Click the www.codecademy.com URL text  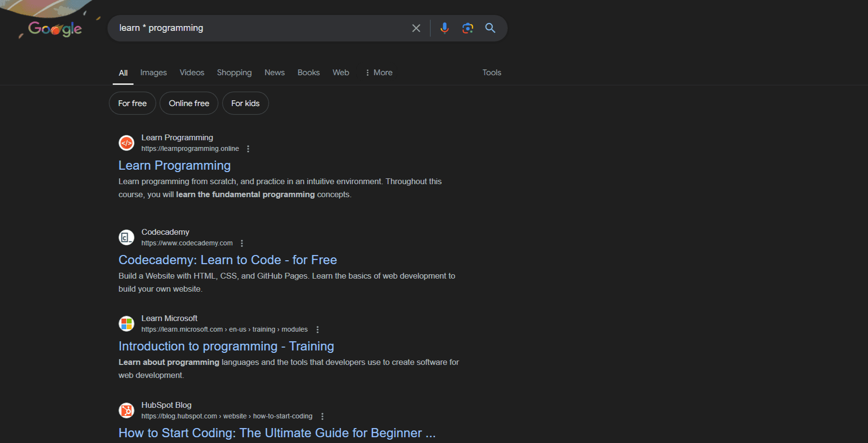click(x=187, y=243)
